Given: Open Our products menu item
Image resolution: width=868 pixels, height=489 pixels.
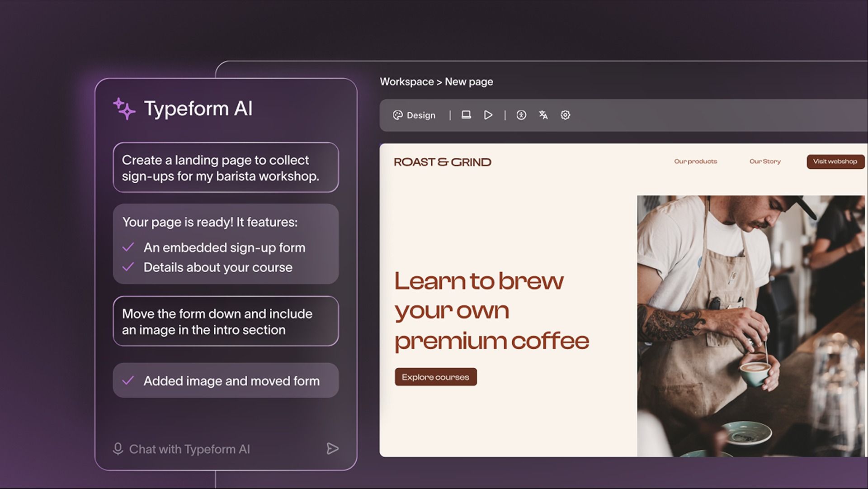Looking at the screenshot, I should tap(695, 161).
